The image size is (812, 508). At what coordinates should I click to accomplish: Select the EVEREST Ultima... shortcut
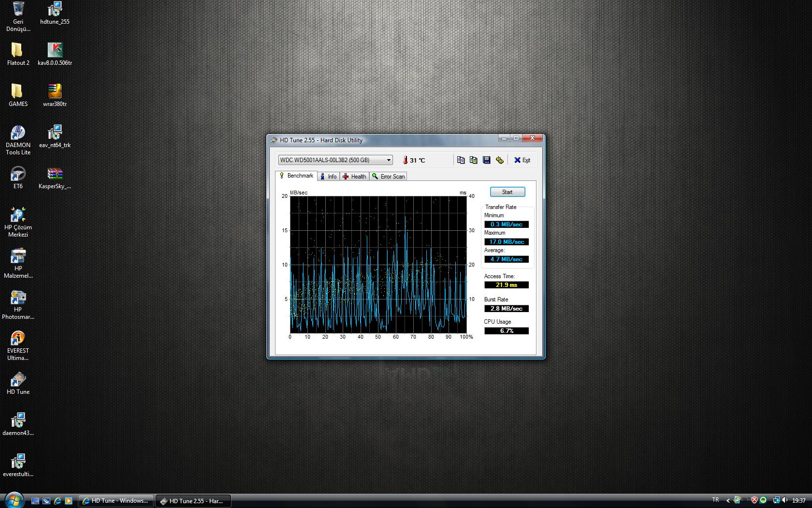point(18,346)
